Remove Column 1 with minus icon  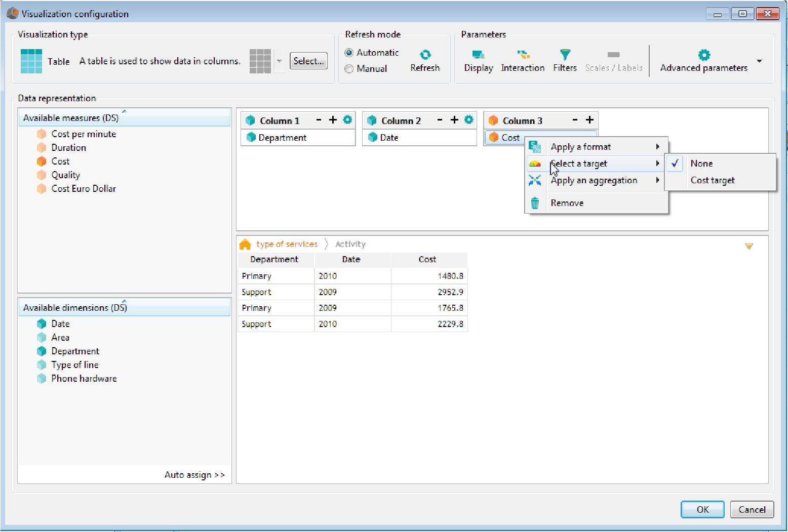319,119
